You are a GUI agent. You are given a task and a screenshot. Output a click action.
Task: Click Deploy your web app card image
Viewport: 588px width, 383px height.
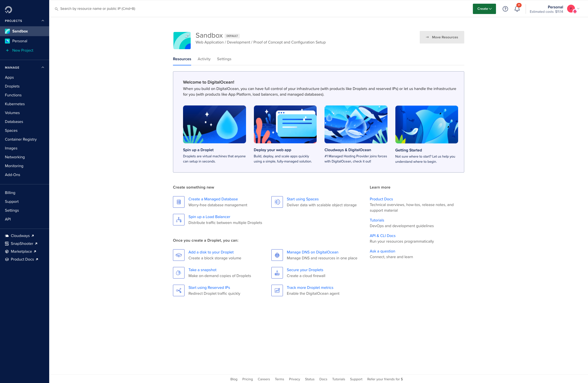(x=285, y=124)
